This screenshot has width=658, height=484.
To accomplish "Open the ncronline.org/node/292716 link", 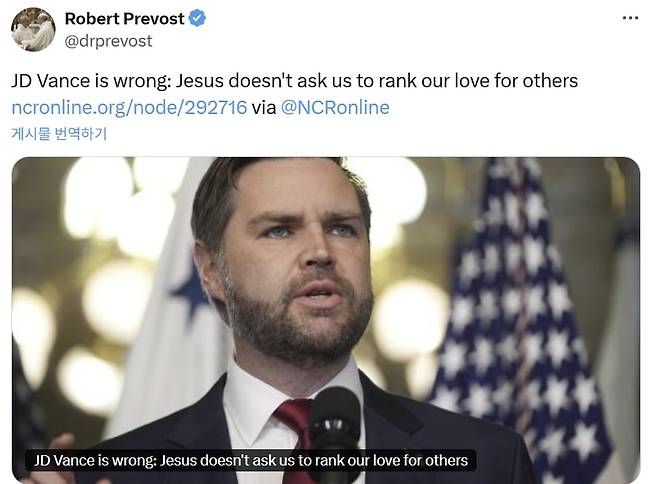I will [129, 107].
